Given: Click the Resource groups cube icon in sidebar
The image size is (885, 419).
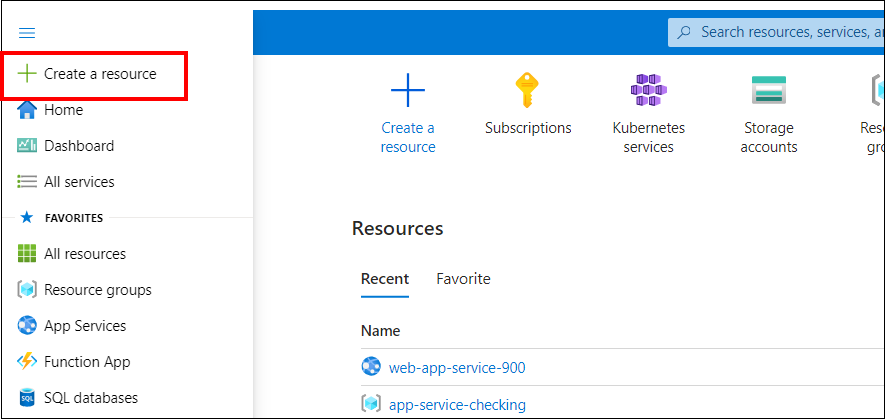Looking at the screenshot, I should coord(27,290).
